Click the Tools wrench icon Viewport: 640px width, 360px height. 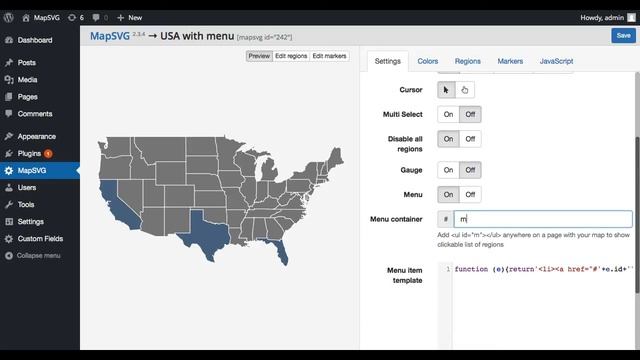[x=9, y=204]
